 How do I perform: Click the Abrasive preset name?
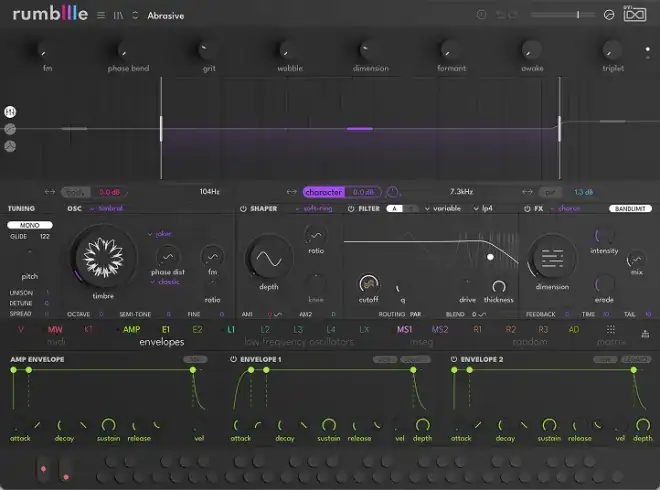[166, 16]
